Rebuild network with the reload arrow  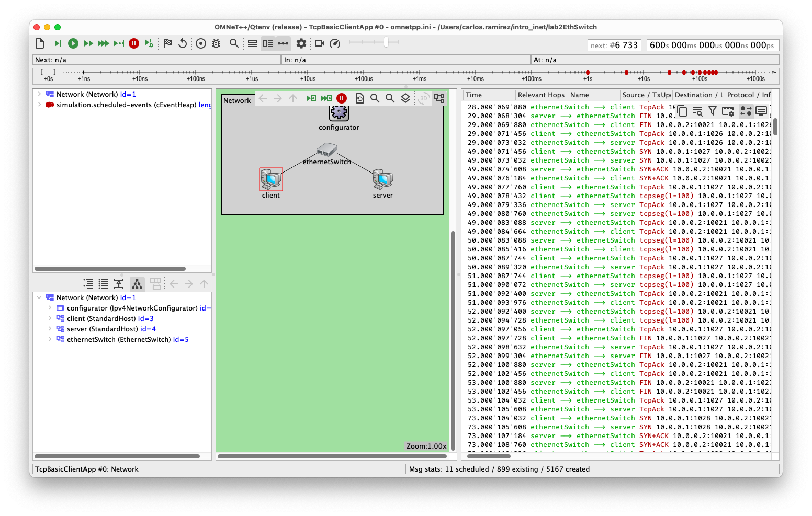tap(183, 43)
